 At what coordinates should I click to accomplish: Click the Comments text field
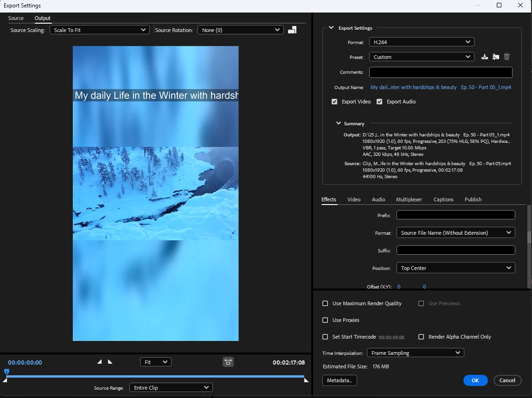(x=440, y=72)
